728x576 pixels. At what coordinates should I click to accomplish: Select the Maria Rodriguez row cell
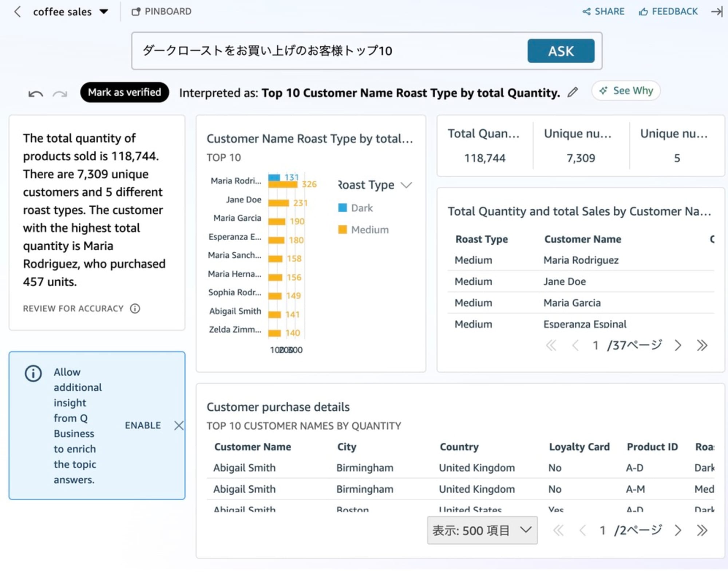581,260
